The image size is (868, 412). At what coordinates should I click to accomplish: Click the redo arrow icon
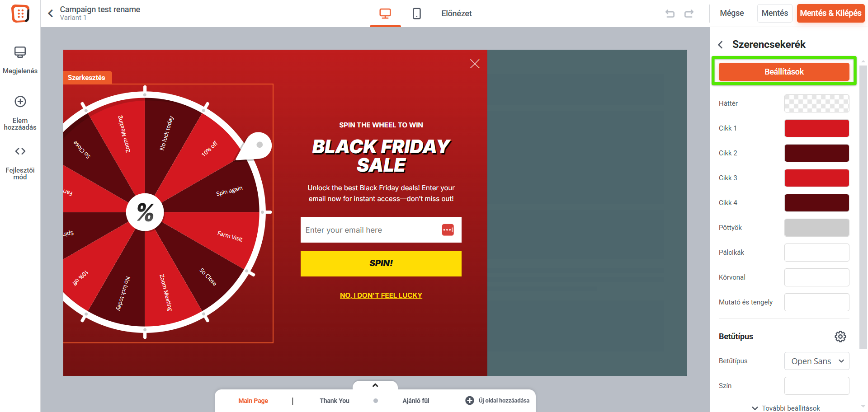point(689,14)
